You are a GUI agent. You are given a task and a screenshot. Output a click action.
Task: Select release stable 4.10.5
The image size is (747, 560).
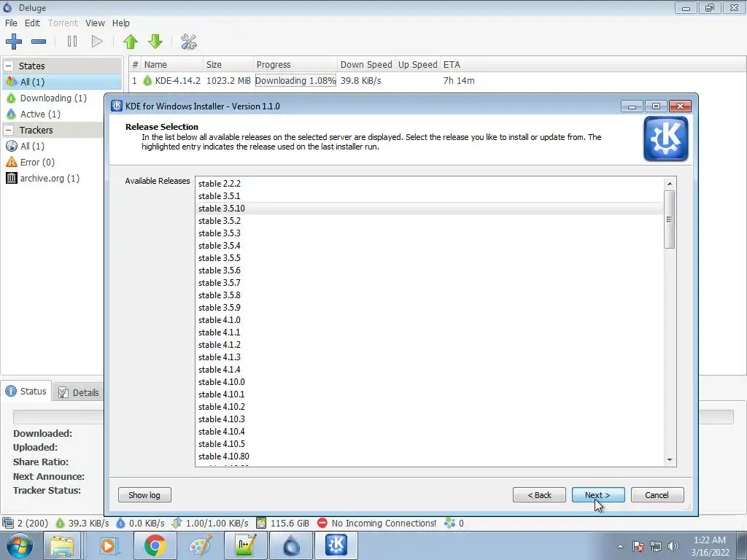coord(429,444)
